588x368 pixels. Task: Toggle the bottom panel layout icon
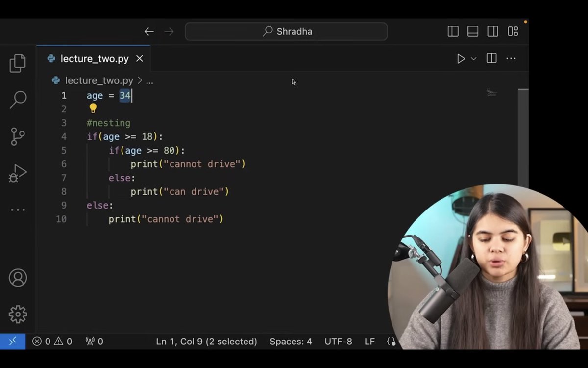coord(473,31)
